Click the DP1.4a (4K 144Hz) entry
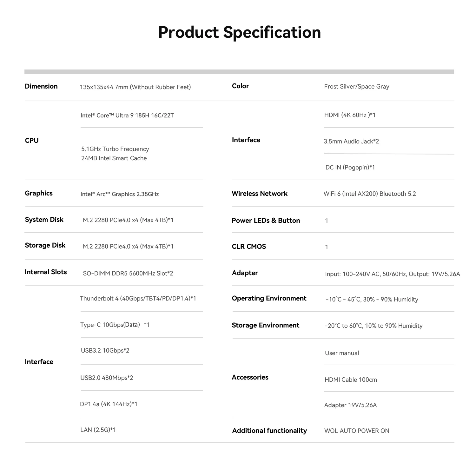 tap(109, 404)
